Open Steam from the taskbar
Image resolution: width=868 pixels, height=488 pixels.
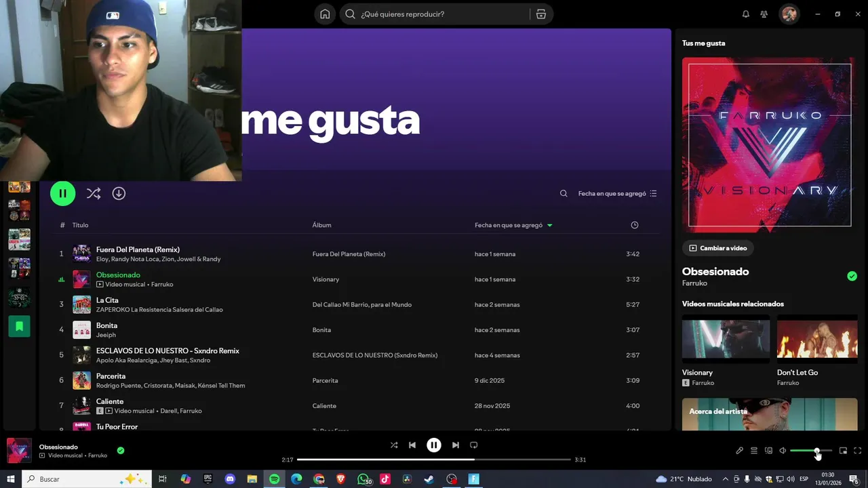(429, 479)
